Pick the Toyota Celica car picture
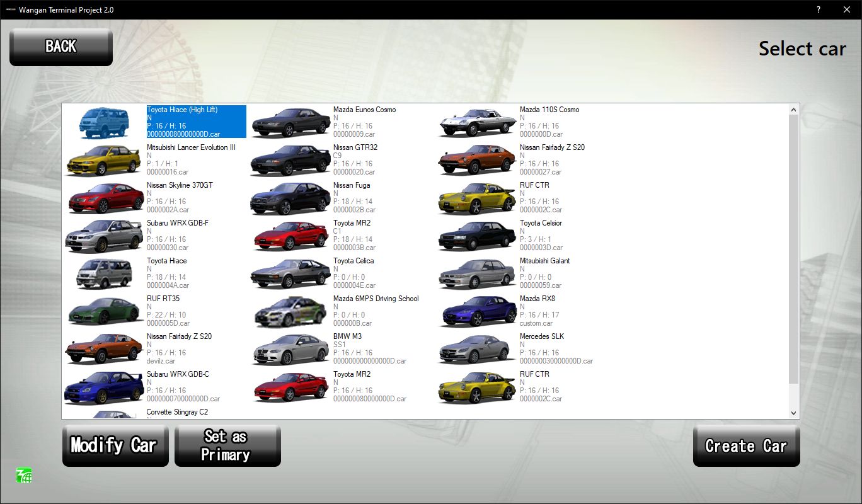The height and width of the screenshot is (504, 862). 290,273
